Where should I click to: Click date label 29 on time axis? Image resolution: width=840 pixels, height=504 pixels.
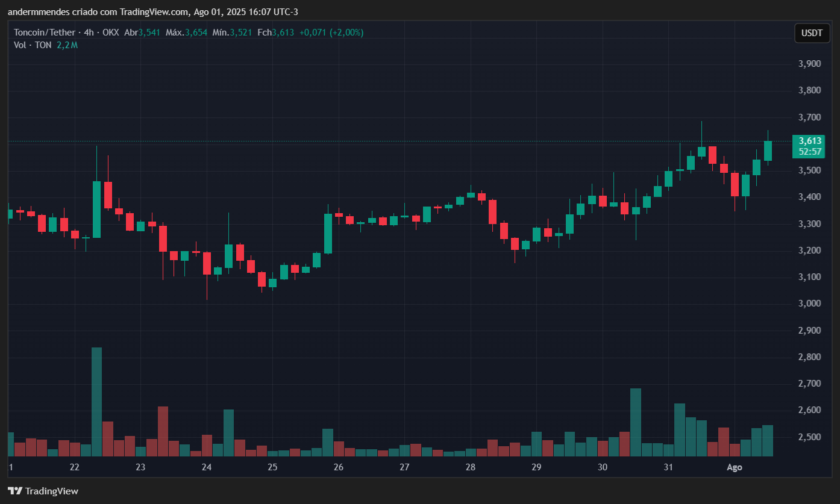click(536, 467)
